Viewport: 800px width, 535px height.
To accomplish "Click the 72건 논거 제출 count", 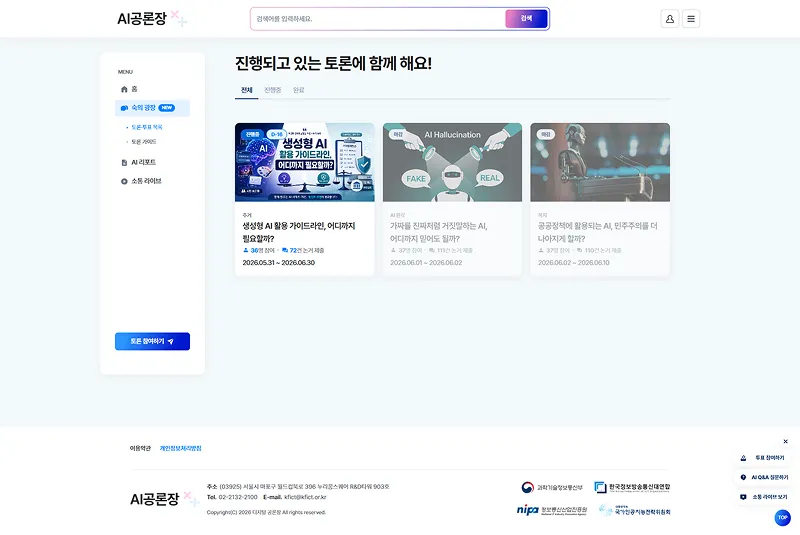I will tap(307, 250).
